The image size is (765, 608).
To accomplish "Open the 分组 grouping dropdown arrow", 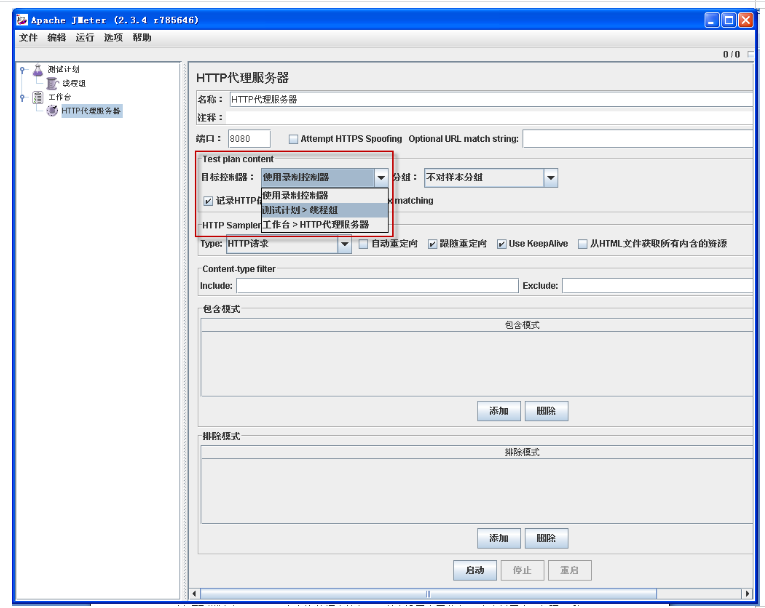I will click(x=550, y=178).
